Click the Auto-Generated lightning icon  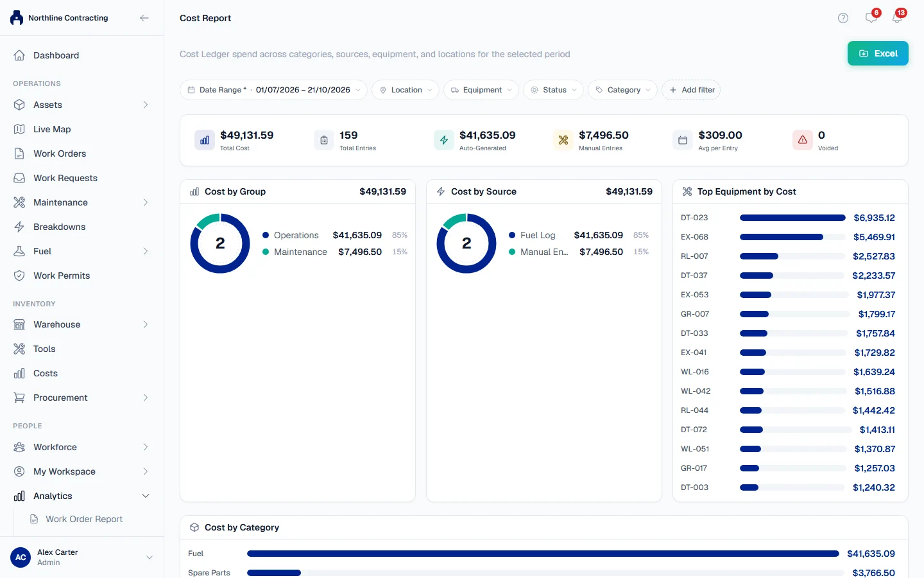pyautogui.click(x=444, y=140)
